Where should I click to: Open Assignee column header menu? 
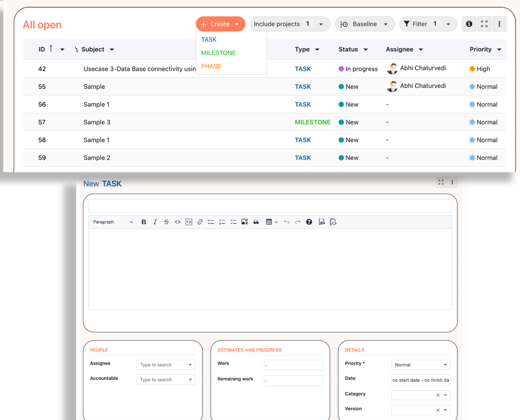tap(421, 50)
